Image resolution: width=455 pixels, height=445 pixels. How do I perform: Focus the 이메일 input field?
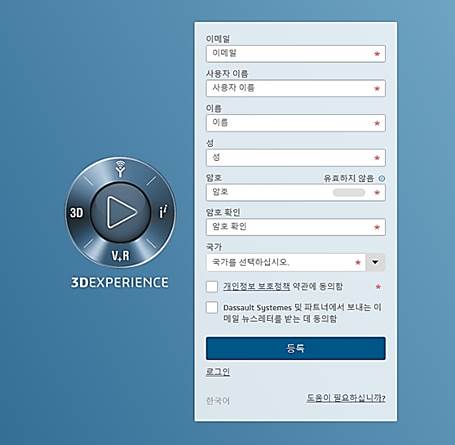296,54
